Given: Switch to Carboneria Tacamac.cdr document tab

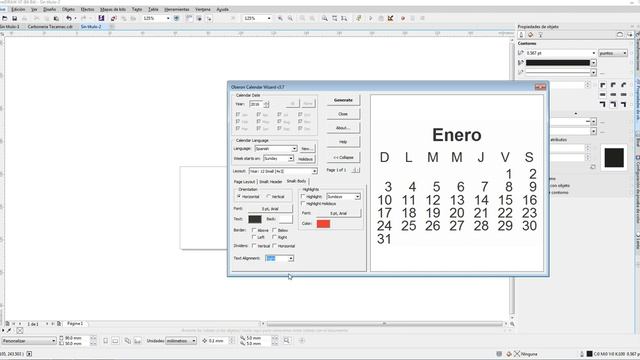Looking at the screenshot, I should [50, 27].
